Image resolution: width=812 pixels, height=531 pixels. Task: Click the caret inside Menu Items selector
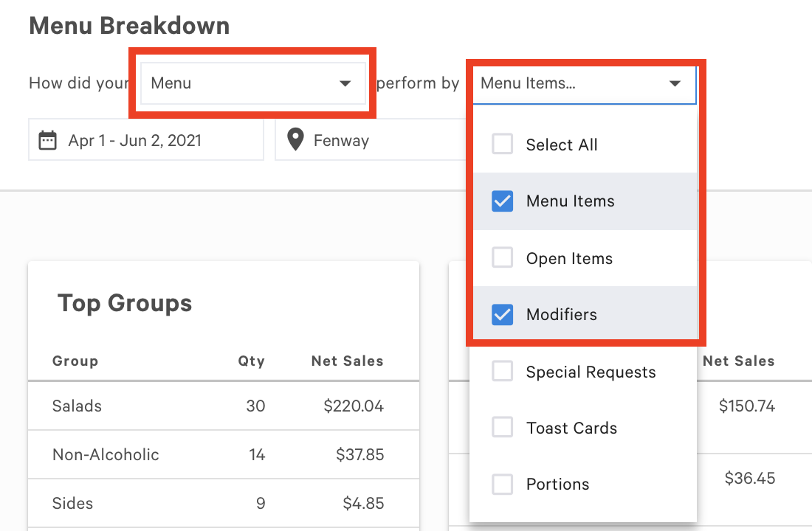[x=674, y=84]
